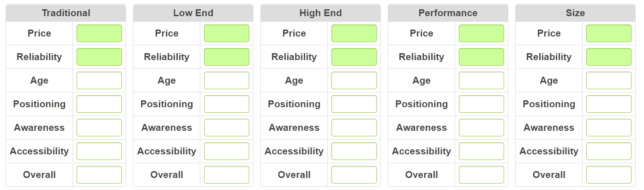This screenshot has width=644, height=190.
Task: Click the Performance Positioning input box
Action: tap(481, 104)
